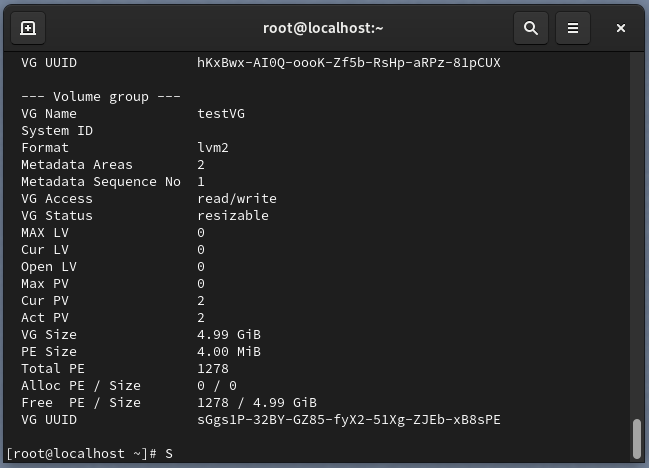
Task: Click the PE Size 4.00 MiB value
Action: 229,352
